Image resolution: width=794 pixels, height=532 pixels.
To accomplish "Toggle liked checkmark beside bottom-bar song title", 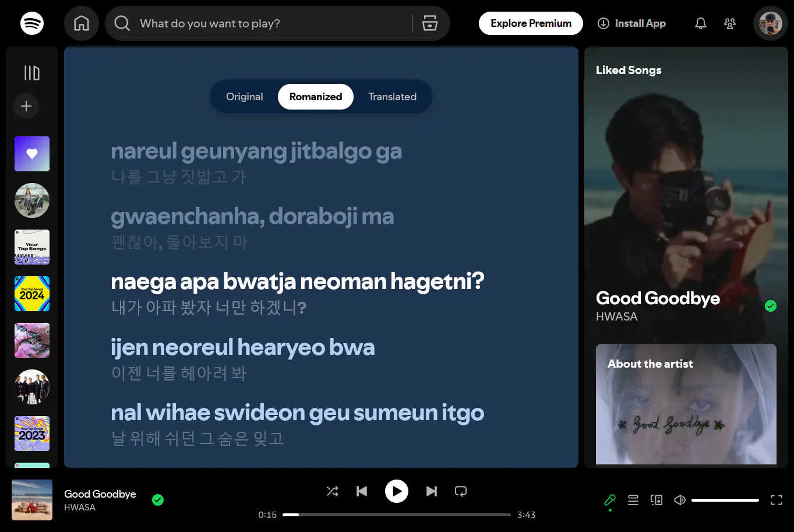I will pos(158,500).
